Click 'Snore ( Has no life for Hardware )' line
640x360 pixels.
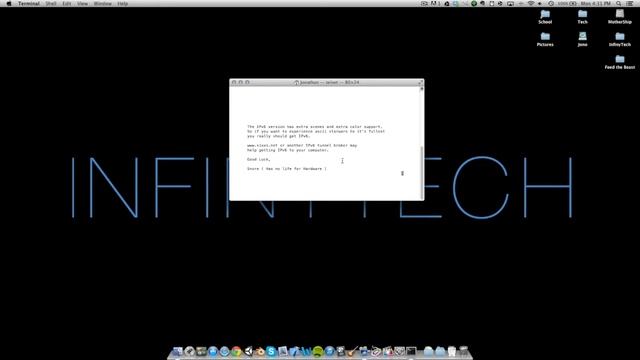287,169
